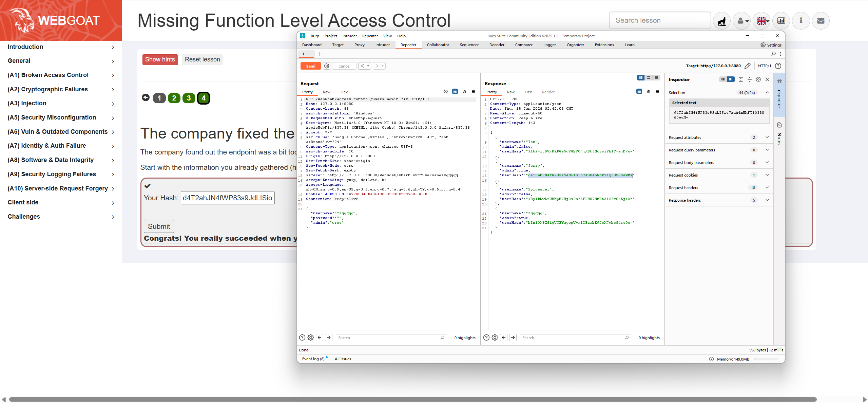The height and width of the screenshot is (403, 868).
Task: Click the Show hints button
Action: (x=160, y=59)
